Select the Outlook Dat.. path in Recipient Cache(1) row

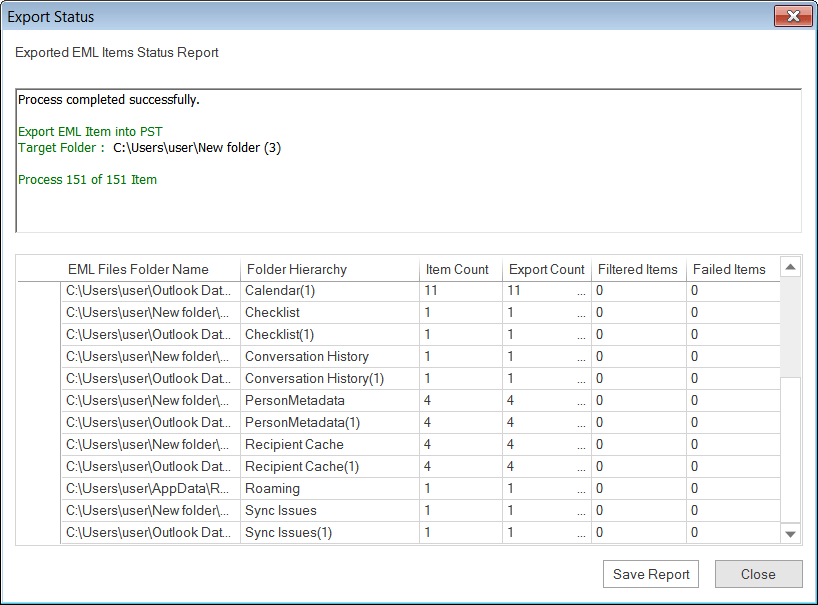tap(151, 466)
